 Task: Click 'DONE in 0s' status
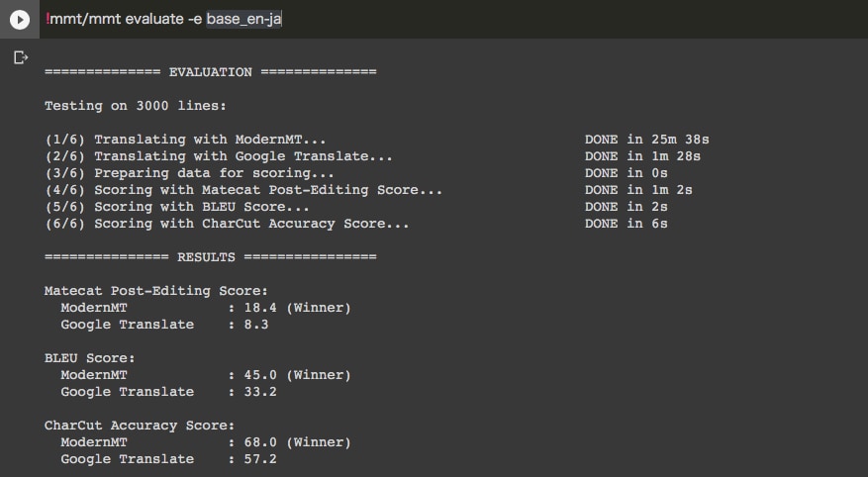coord(627,173)
